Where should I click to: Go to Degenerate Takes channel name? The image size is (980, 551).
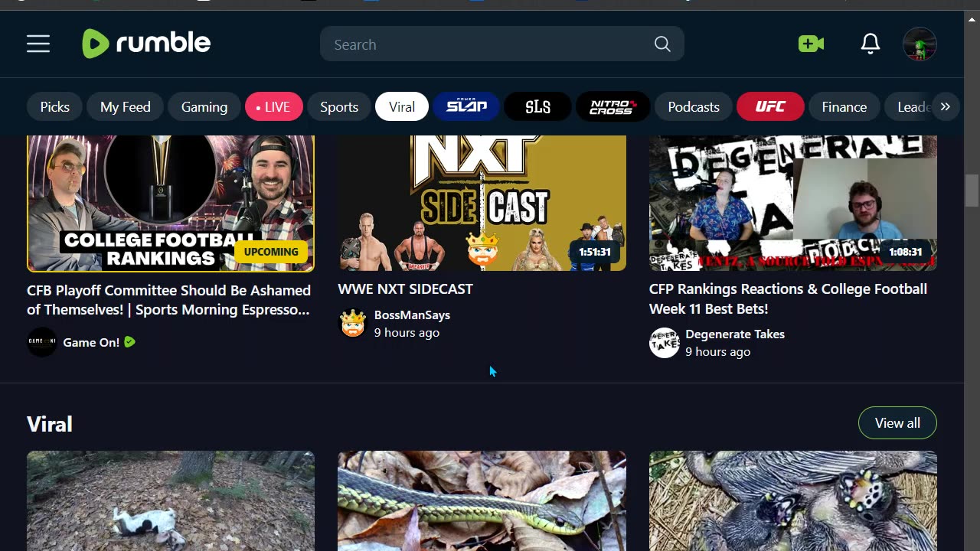tap(735, 334)
